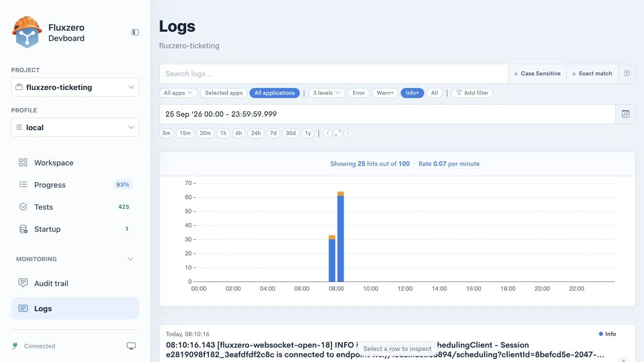Viewport: 644px width, 362px height.
Task: Shift time range back with left arrow
Action: pyautogui.click(x=328, y=133)
